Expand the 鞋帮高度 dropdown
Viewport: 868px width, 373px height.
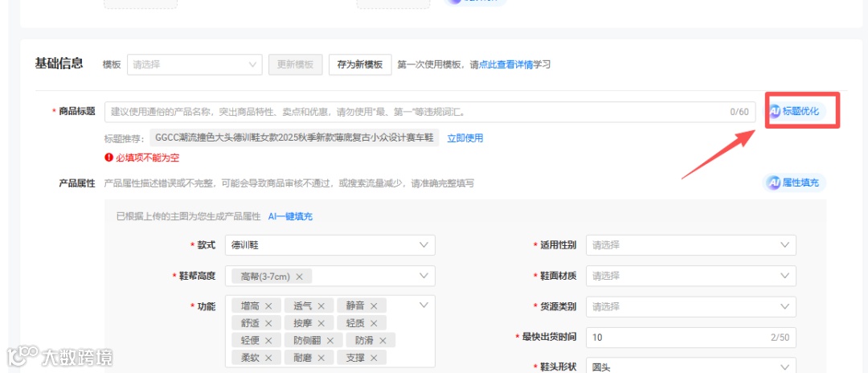click(x=424, y=276)
